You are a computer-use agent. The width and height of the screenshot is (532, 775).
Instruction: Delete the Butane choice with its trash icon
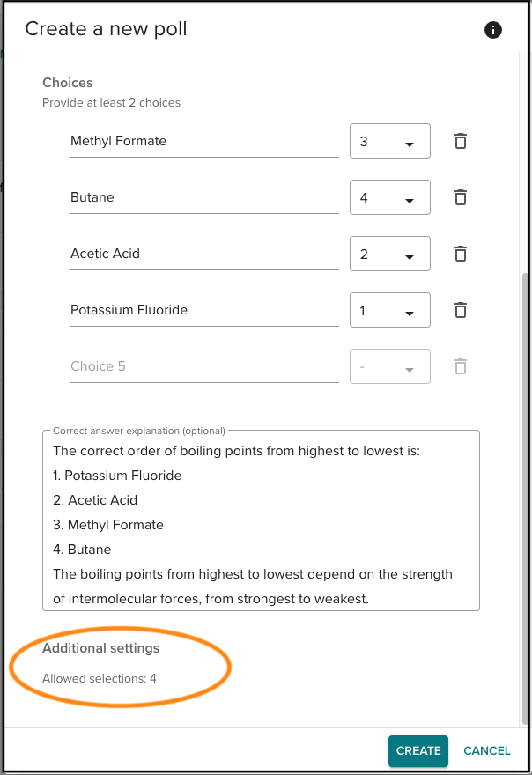click(460, 196)
